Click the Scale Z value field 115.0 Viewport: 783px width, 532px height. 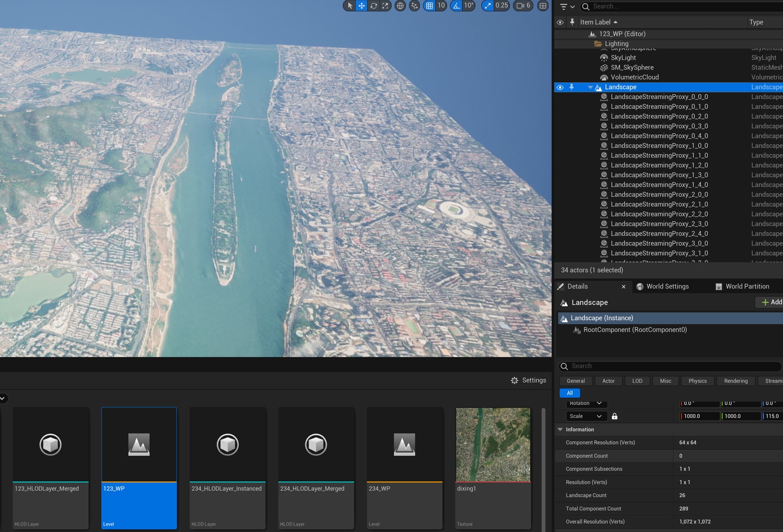[x=773, y=416]
